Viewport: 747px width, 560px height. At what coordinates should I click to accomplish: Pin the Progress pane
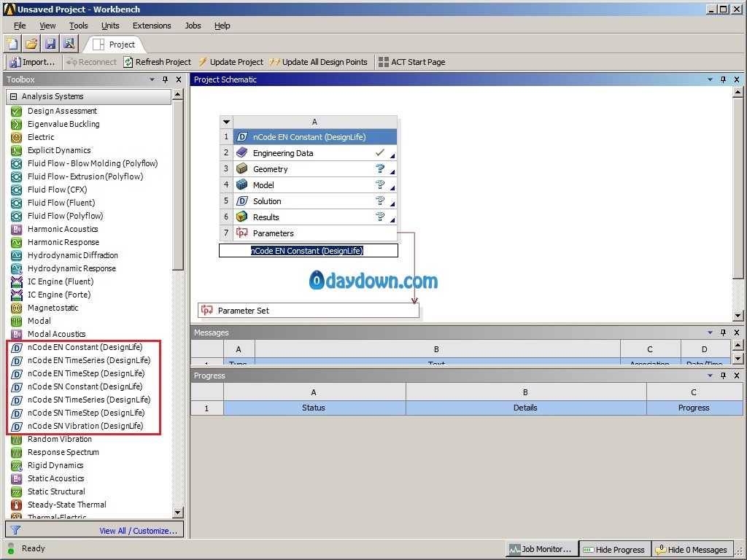coord(723,376)
